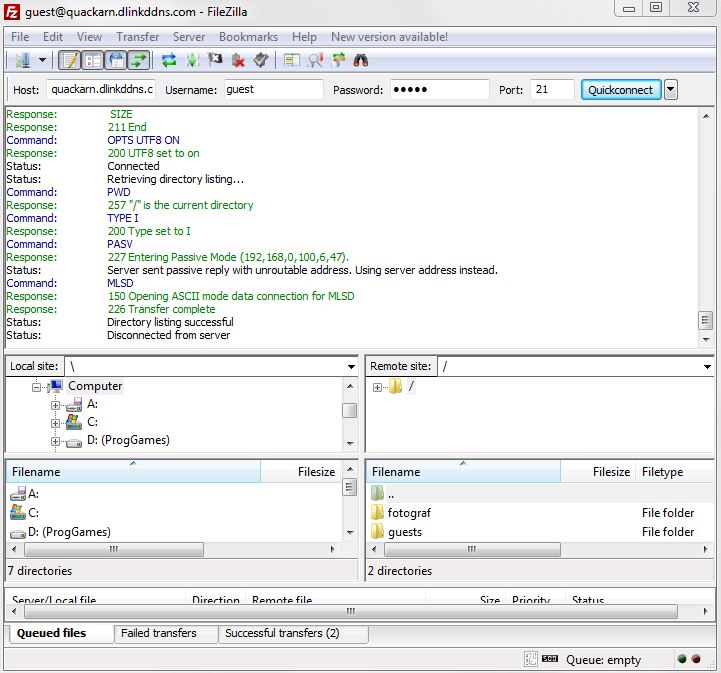
Task: Select D: (ProgGames) in the local tree
Action: pyautogui.click(x=128, y=440)
